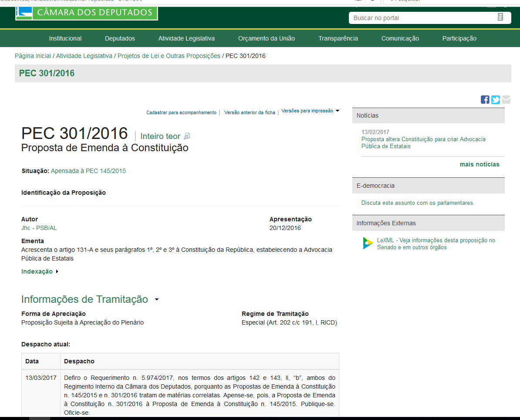Open the Atividade Legislativa menu

[x=186, y=38]
